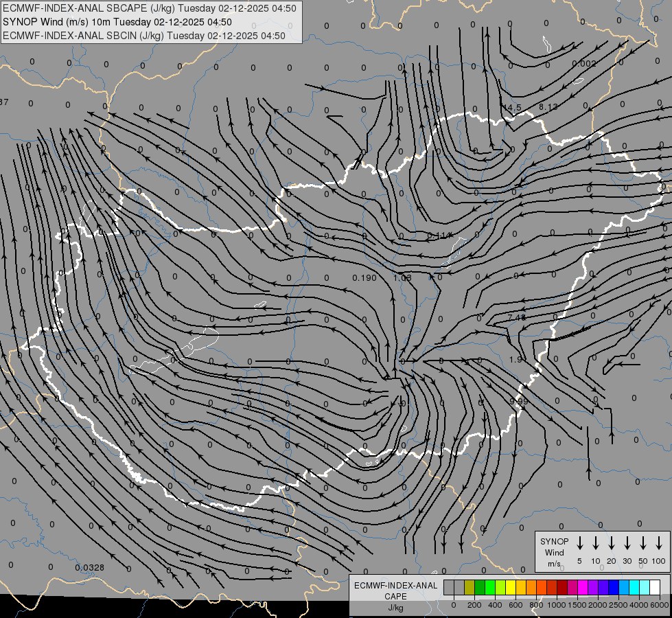Pick the dark green swatch right of 200

(480, 587)
